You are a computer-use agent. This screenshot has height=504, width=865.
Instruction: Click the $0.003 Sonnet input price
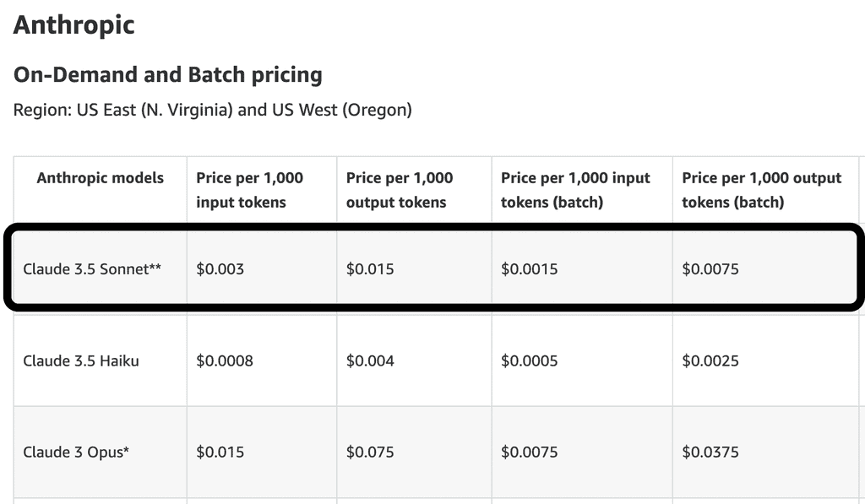[220, 269]
